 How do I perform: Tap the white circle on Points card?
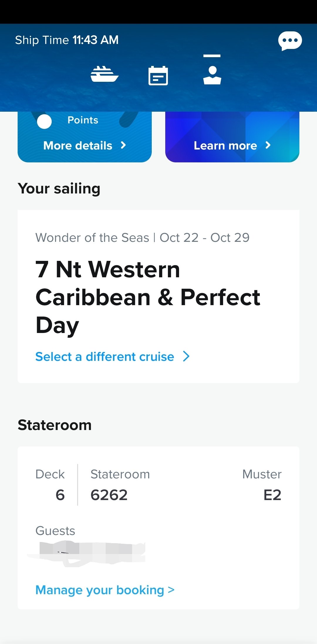44,121
